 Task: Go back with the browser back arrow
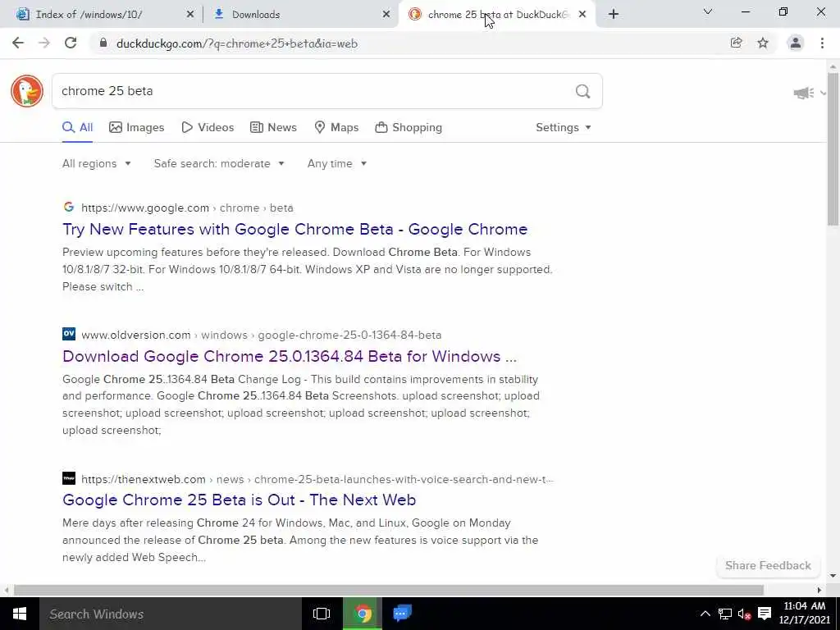tap(18, 43)
